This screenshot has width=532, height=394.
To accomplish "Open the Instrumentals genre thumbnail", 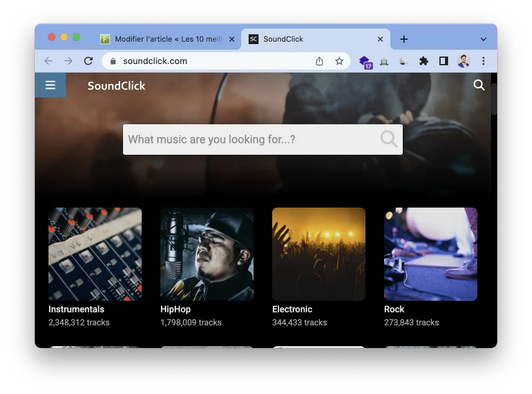I will click(95, 254).
